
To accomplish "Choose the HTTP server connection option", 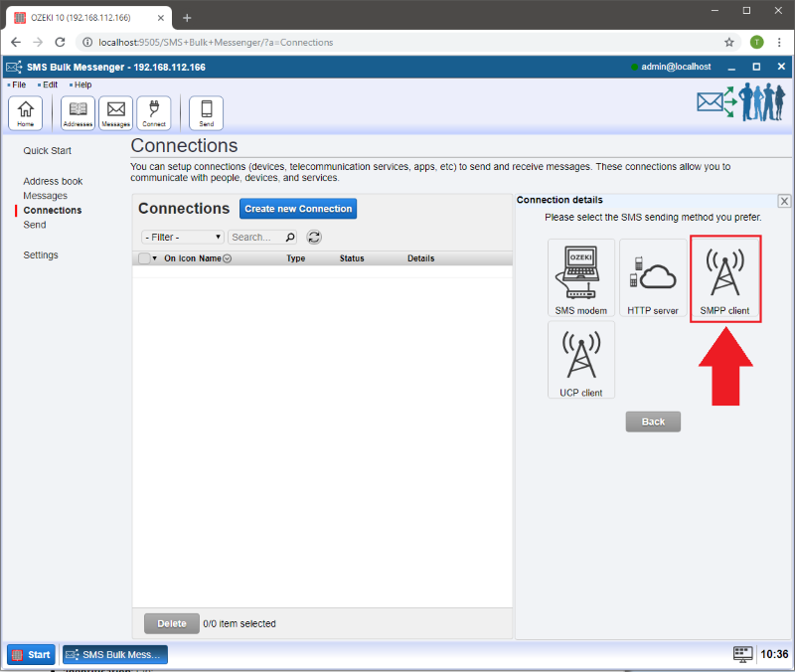I will [653, 278].
